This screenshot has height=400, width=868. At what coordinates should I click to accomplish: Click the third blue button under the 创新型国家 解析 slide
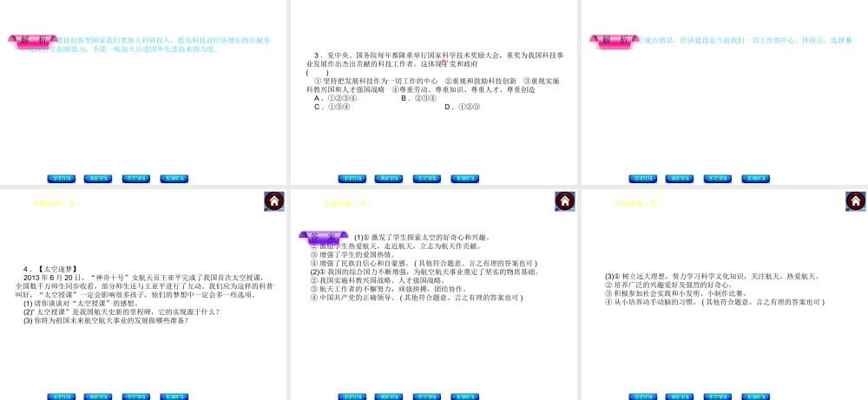click(136, 179)
